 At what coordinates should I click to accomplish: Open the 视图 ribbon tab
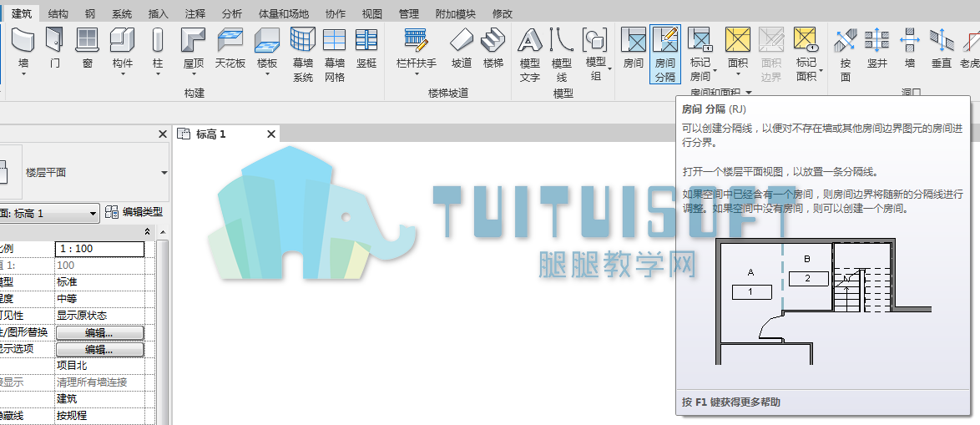371,13
